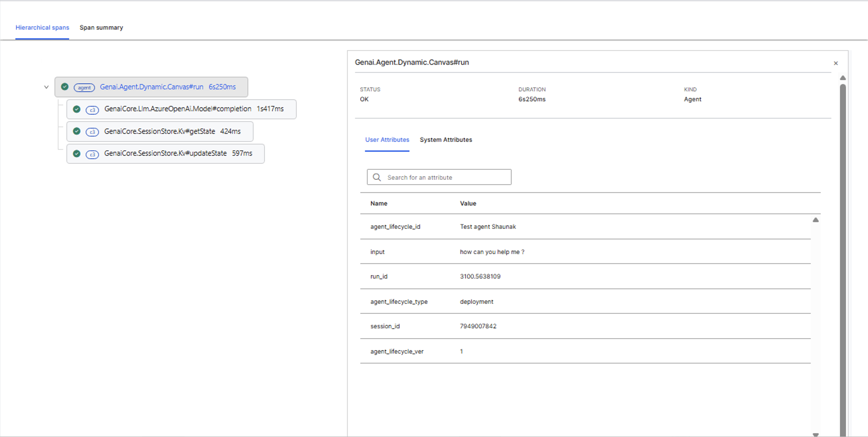Select GenaiCore.Llm.AzureOpenAi.Model#completion span

(x=178, y=109)
